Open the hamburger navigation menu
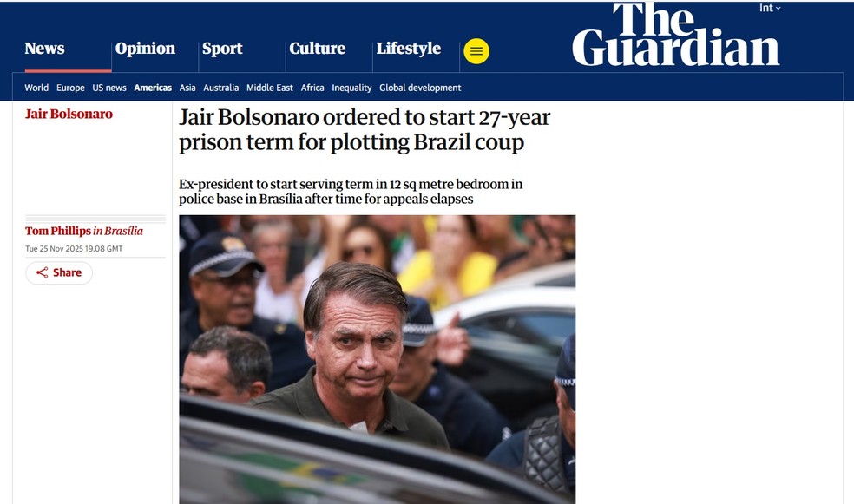Screen dimensions: 854x504 (x=476, y=51)
